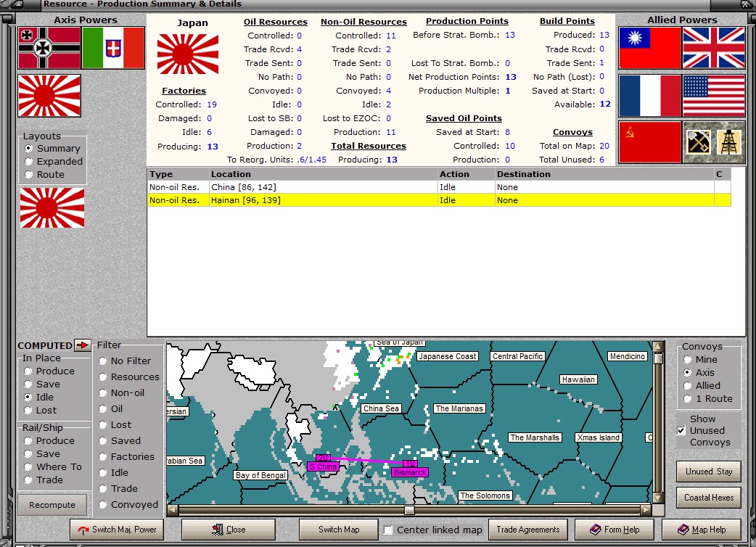Click the Unused Stay button
Screen dimensions: 756x547
(709, 472)
